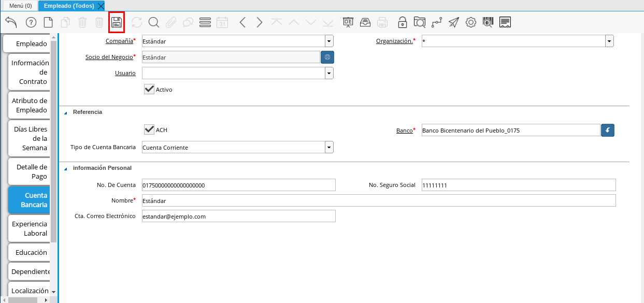Image resolution: width=644 pixels, height=303 pixels.
Task: Collapse the Referencia section
Action: [x=66, y=112]
